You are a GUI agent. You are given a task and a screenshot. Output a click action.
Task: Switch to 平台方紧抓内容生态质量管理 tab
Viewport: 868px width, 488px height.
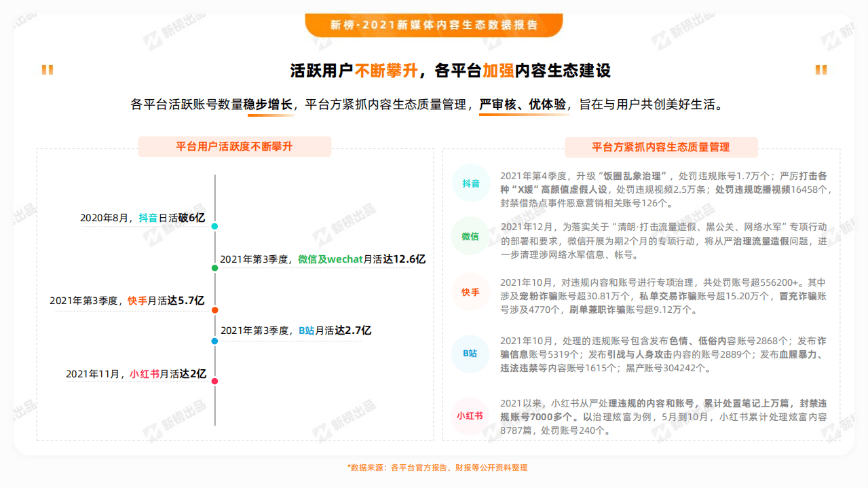click(662, 147)
